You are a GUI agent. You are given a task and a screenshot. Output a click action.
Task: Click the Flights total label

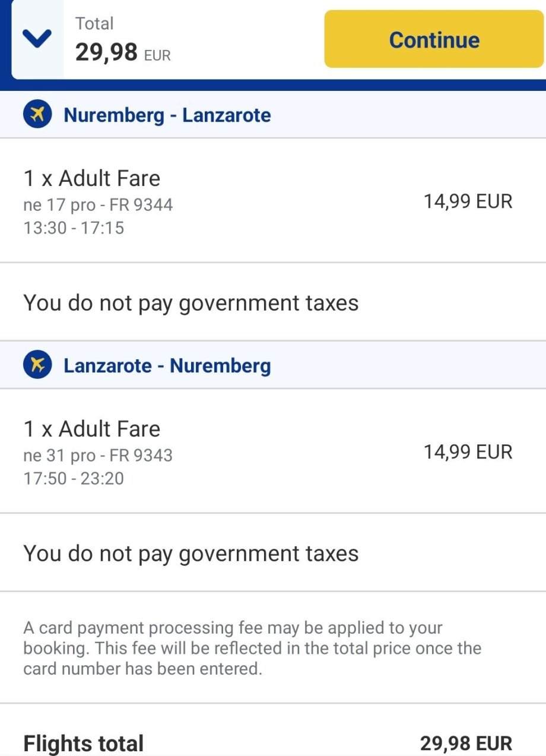tap(83, 743)
